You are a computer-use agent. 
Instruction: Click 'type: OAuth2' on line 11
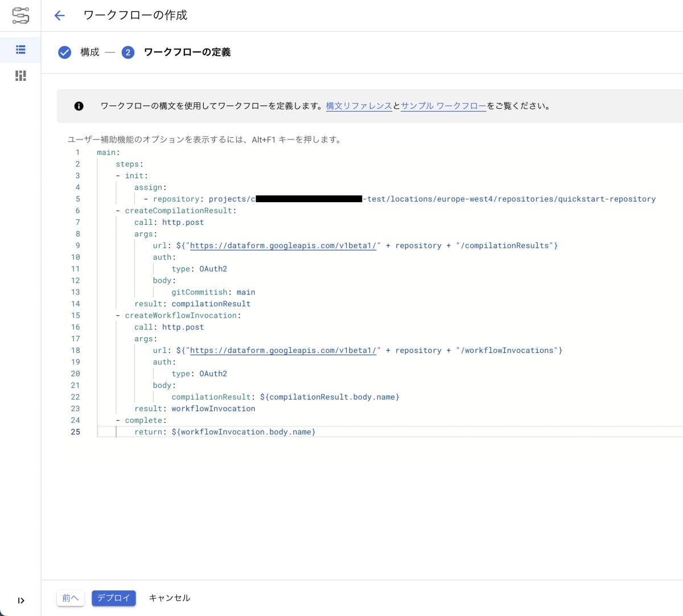click(x=199, y=269)
